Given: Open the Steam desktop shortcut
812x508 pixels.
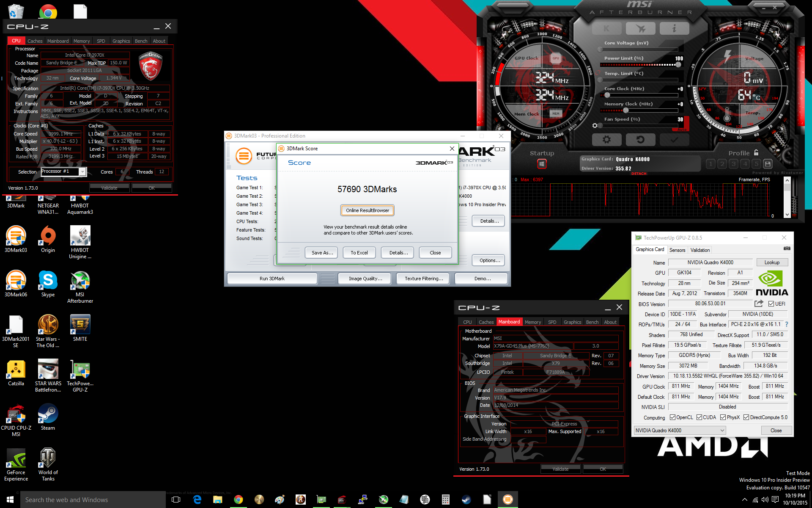Looking at the screenshot, I should click(48, 417).
